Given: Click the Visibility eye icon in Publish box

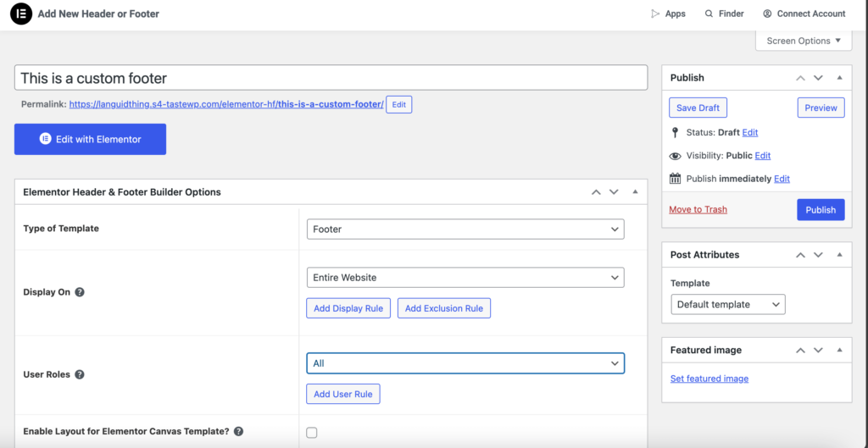Looking at the screenshot, I should point(675,156).
